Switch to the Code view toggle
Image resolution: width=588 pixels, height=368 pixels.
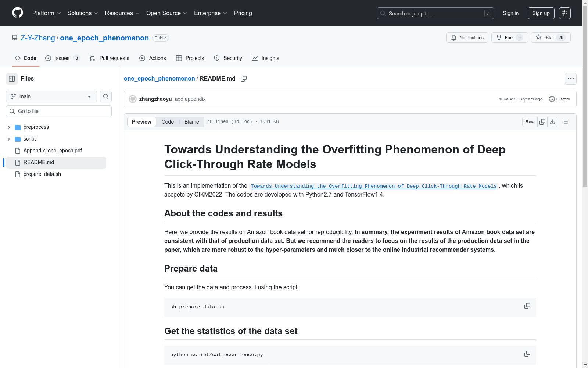tap(168, 122)
